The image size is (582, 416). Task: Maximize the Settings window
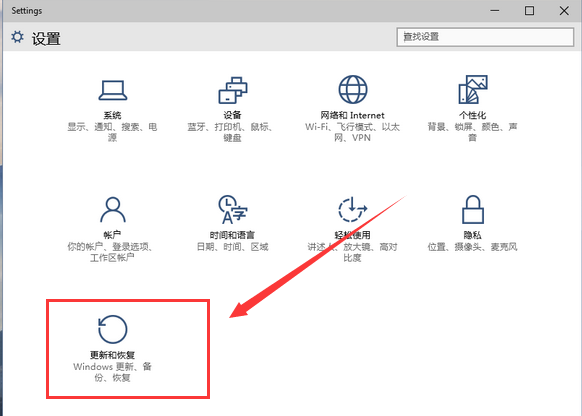530,11
